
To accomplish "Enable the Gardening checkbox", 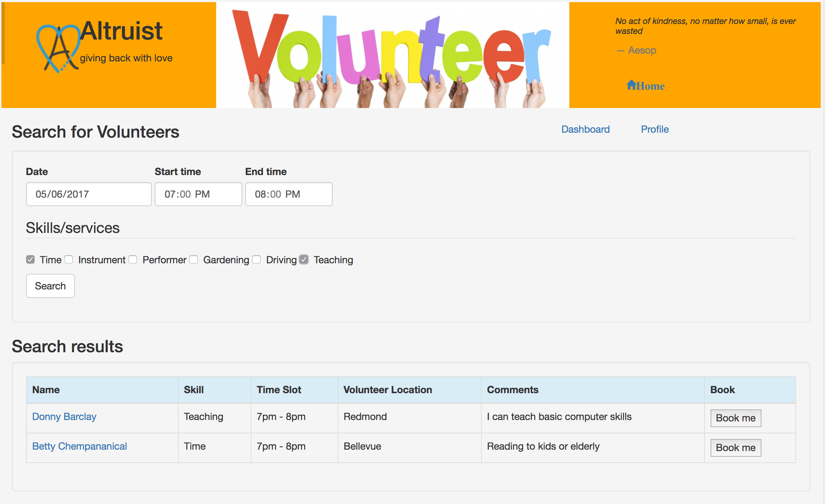I will [x=194, y=260].
